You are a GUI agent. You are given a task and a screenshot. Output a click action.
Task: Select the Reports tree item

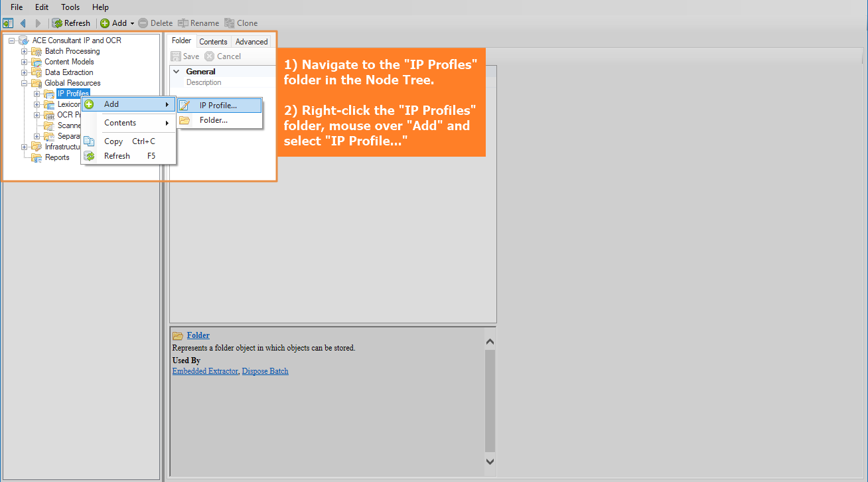click(57, 157)
